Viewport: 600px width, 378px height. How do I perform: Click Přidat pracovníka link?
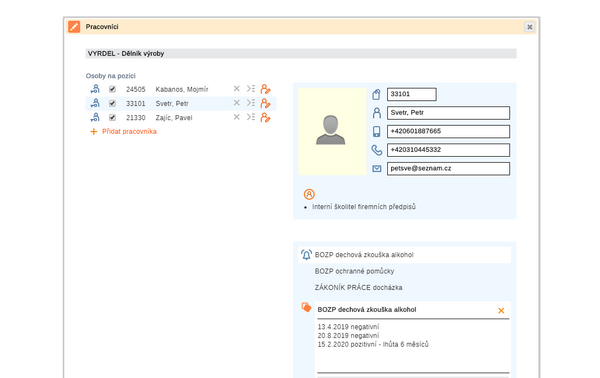tap(129, 132)
